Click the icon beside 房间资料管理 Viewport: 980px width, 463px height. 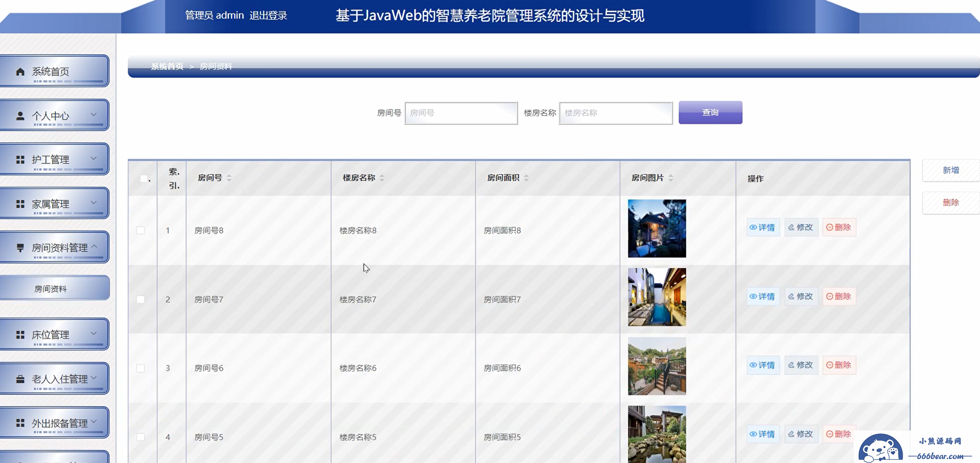pos(20,248)
